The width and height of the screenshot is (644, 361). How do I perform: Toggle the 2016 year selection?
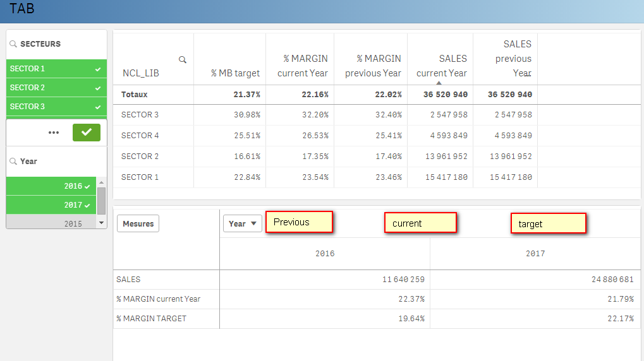(51, 186)
